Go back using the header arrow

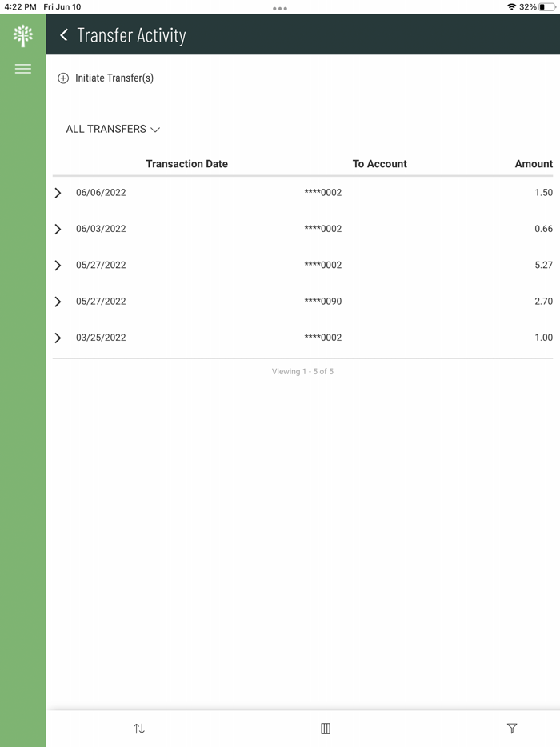[64, 34]
